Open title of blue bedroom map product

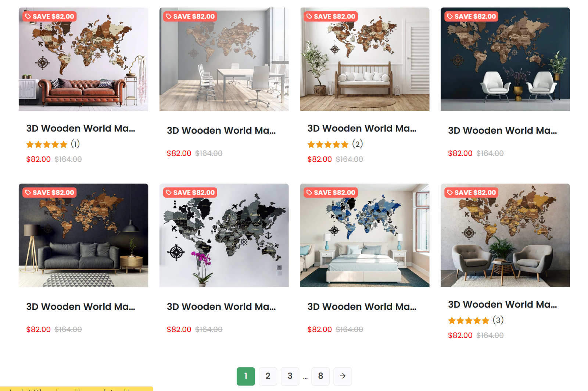point(362,307)
